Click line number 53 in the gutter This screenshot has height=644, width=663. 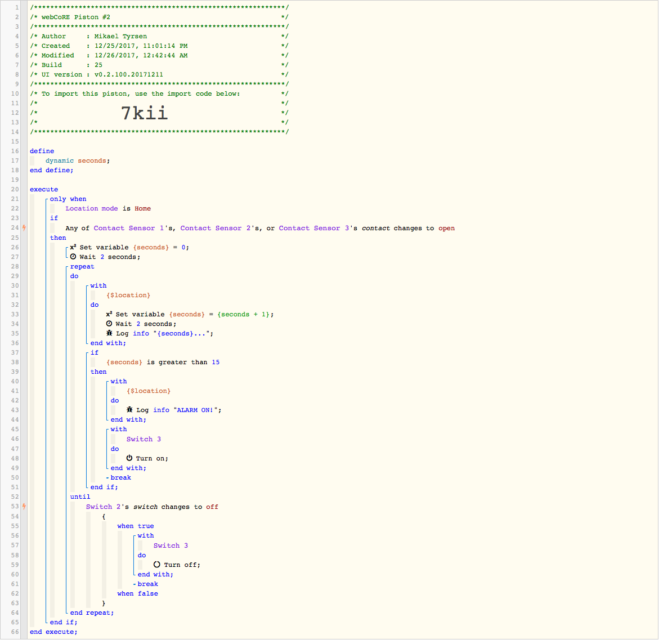coord(15,507)
